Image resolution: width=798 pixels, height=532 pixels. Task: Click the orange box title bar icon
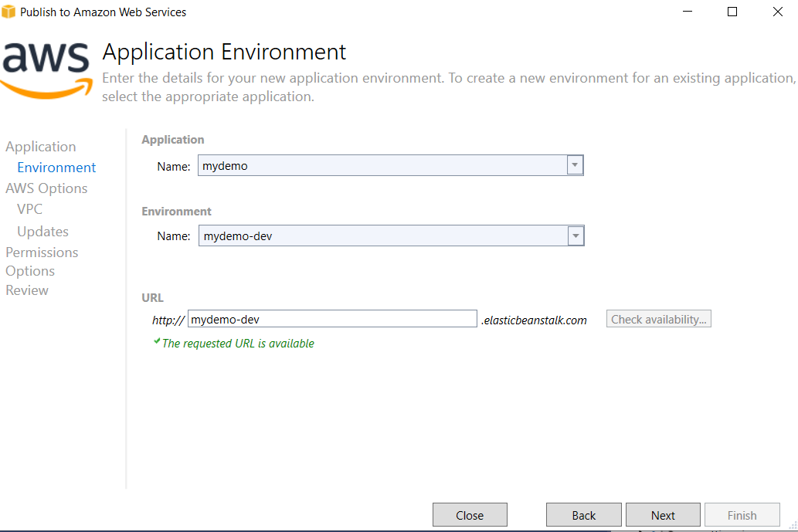(8, 12)
